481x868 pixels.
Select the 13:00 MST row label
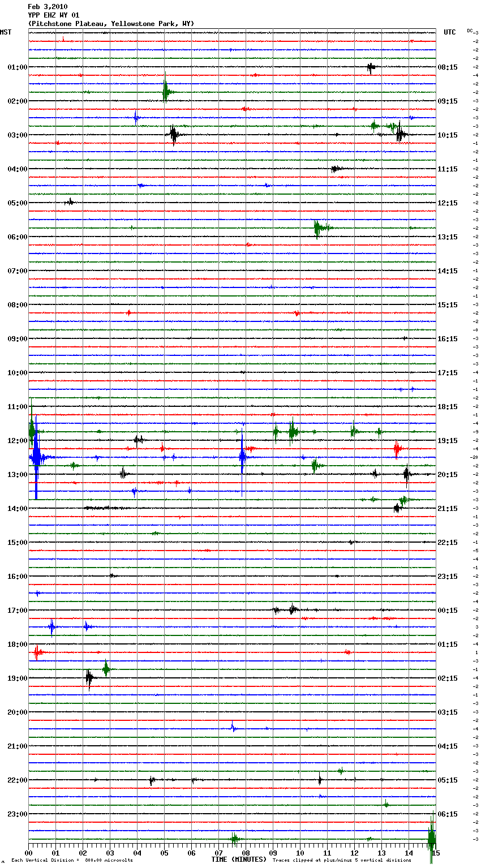click(18, 475)
